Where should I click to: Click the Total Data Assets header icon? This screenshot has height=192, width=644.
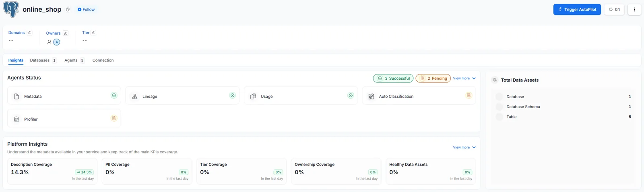point(495,80)
